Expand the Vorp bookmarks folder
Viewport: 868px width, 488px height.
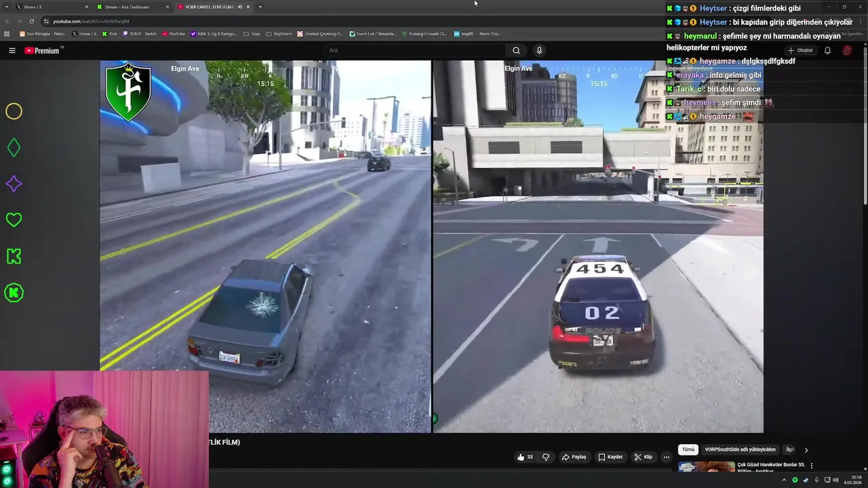[252, 33]
